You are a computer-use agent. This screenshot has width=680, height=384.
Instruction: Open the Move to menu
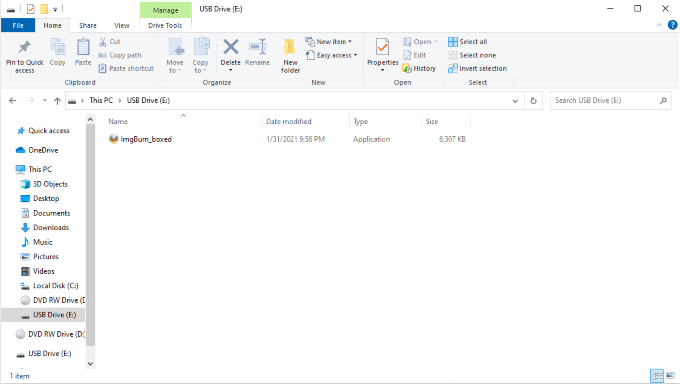[175, 56]
